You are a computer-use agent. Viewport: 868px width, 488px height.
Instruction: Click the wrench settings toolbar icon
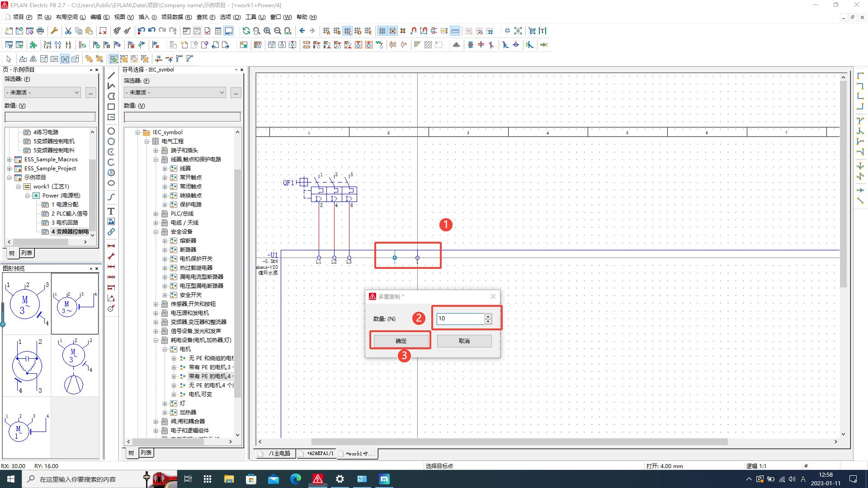(54, 31)
